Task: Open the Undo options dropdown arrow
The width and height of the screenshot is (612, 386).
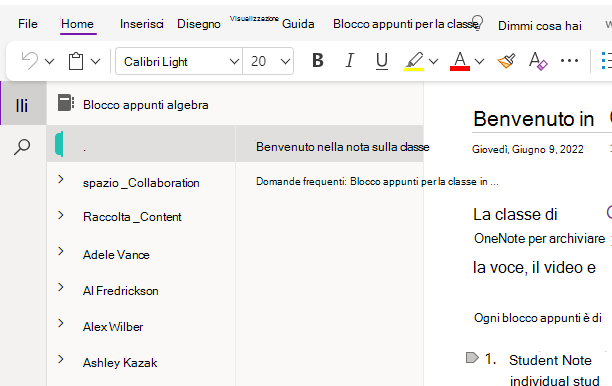Action: (50, 61)
